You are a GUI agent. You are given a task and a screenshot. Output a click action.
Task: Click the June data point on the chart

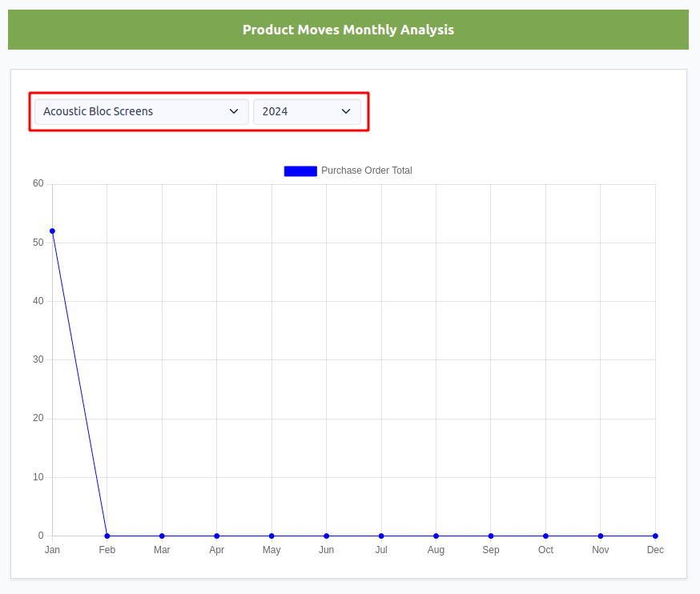(x=326, y=536)
